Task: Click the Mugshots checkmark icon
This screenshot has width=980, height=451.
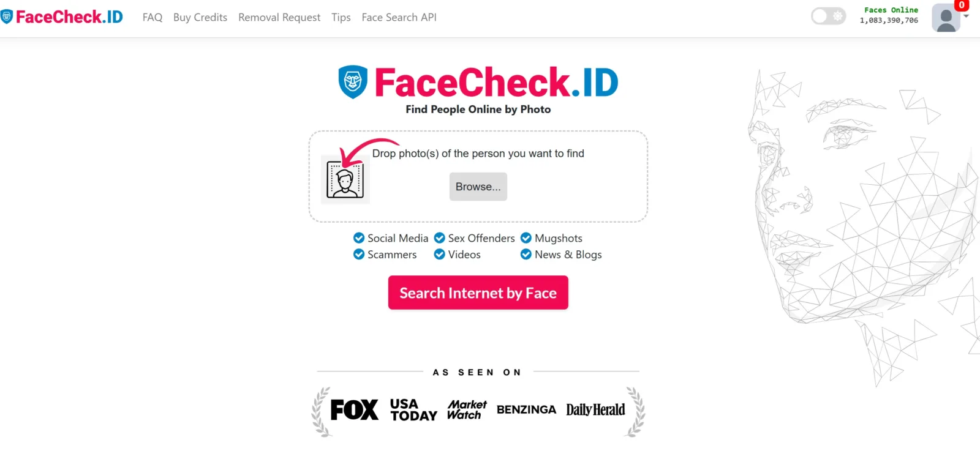Action: [x=526, y=237]
